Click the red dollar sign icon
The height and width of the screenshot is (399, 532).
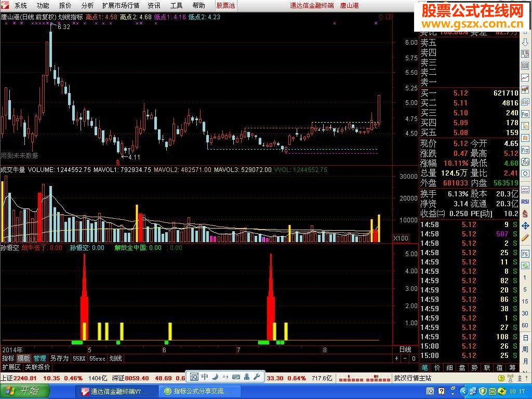525,214
